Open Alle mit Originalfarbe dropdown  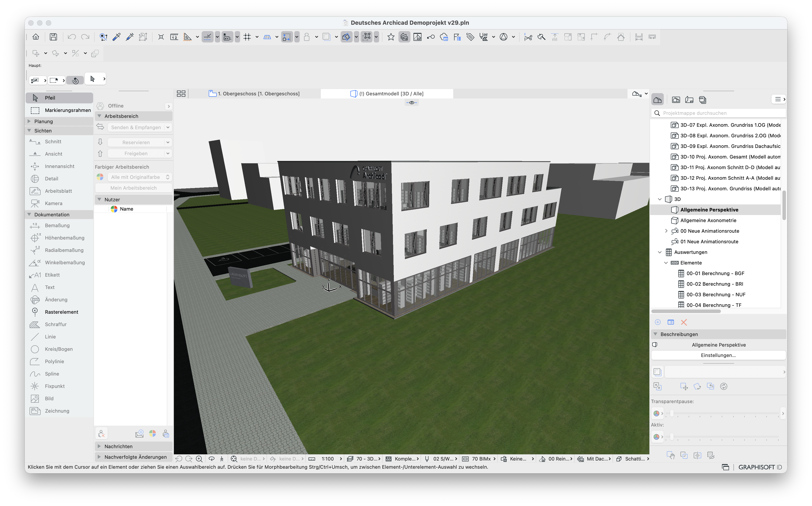[x=139, y=177]
